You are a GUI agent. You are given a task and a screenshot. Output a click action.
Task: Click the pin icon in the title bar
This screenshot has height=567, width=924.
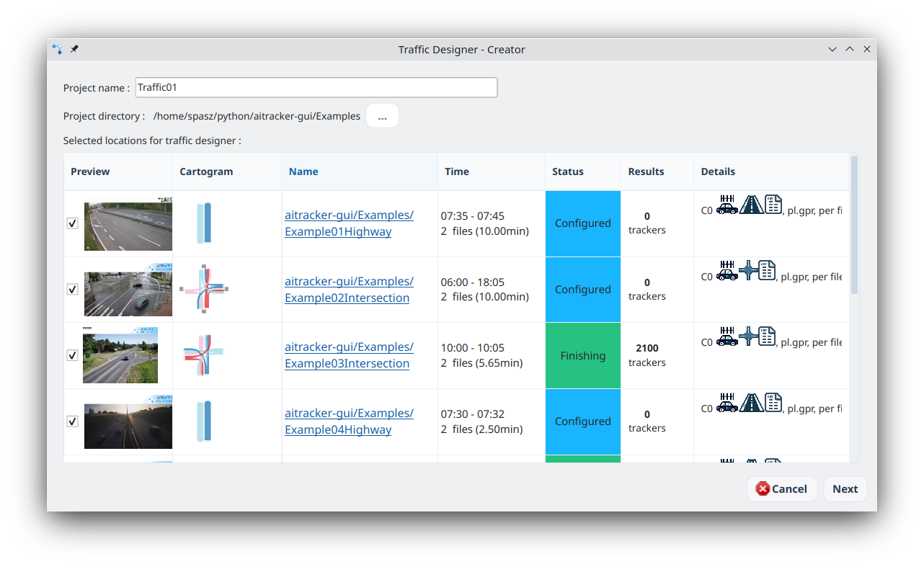[74, 49]
